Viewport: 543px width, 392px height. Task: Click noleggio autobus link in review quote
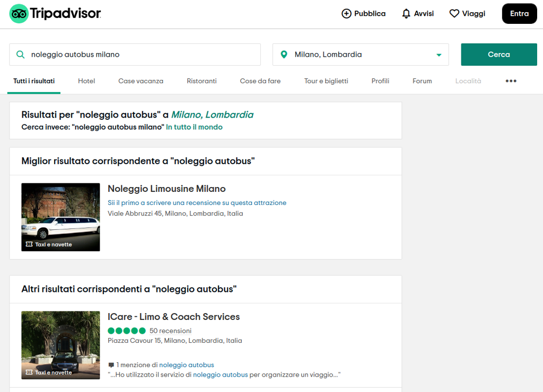tap(220, 375)
